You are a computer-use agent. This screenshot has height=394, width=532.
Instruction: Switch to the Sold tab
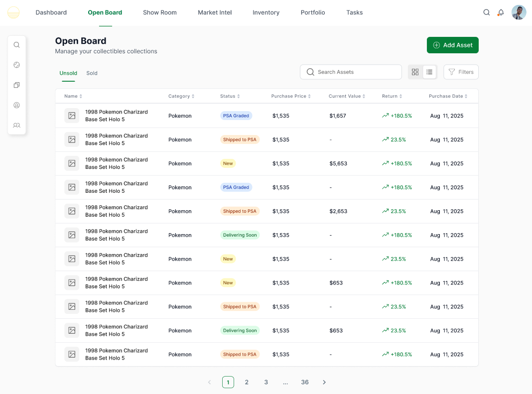click(92, 73)
